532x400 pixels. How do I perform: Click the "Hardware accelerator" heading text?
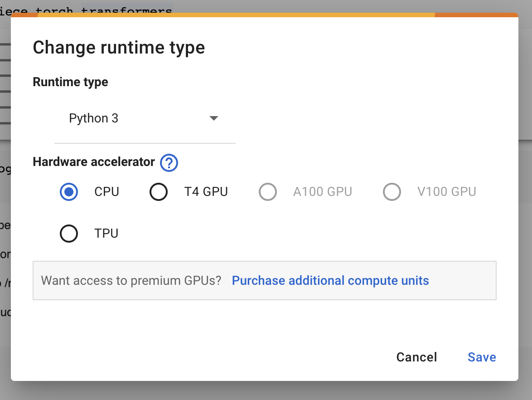pyautogui.click(x=94, y=162)
